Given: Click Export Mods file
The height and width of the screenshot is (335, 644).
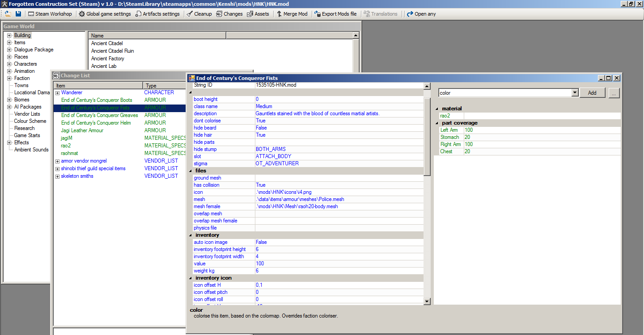Looking at the screenshot, I should [x=335, y=14].
